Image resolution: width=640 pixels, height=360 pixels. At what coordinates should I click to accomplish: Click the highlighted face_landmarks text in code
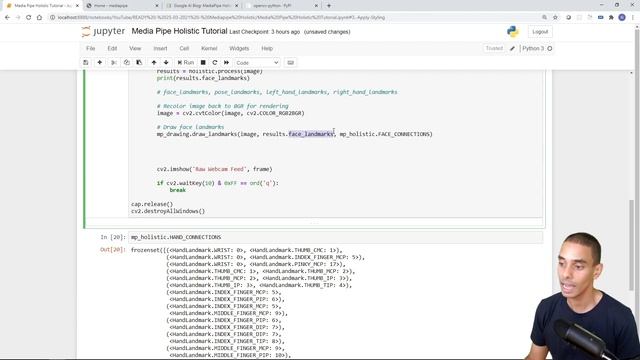(311, 134)
